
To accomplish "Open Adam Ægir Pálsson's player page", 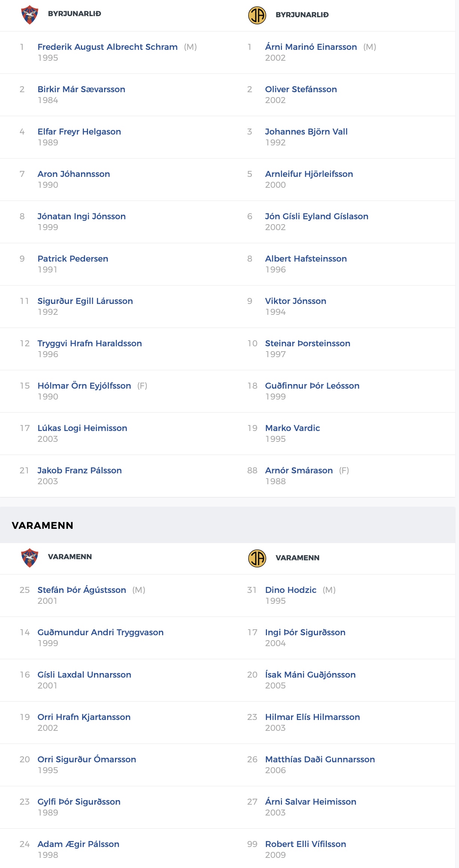I will tap(78, 844).
